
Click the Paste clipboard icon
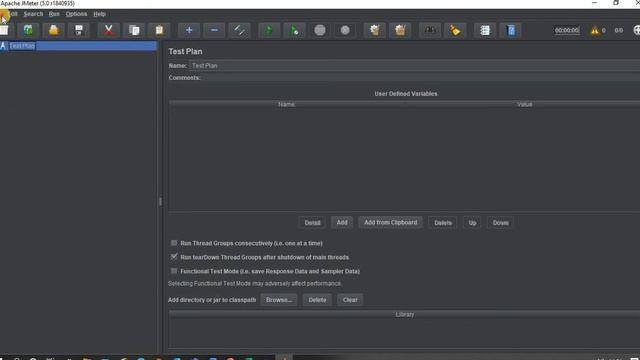(x=159, y=30)
